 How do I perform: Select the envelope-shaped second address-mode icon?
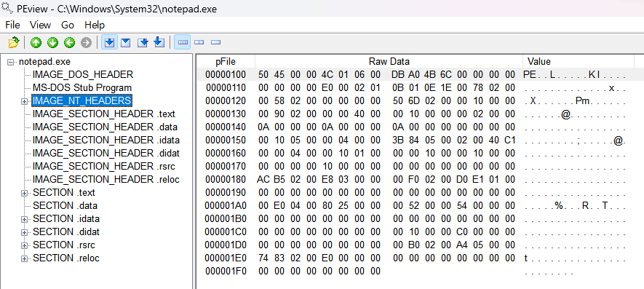pos(126,42)
